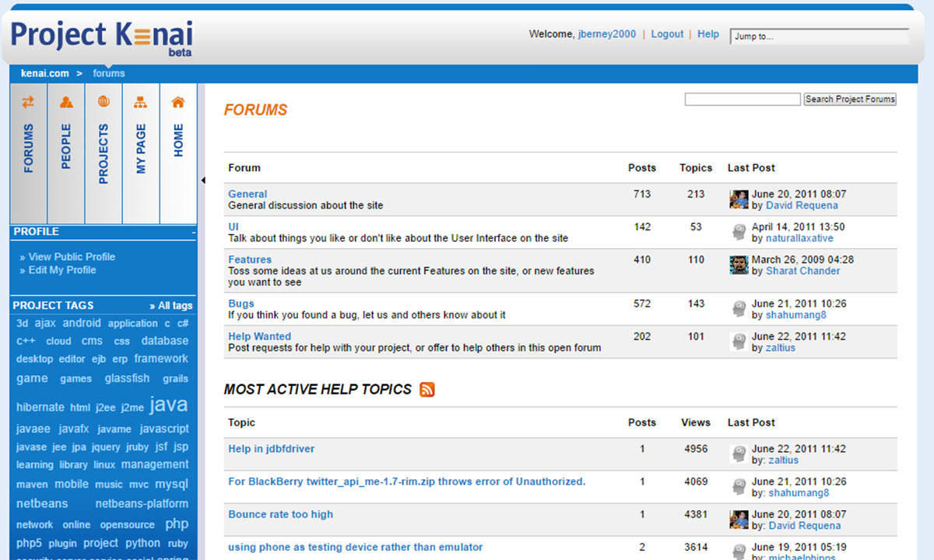Open topic using phone as testing device
The image size is (934, 560).
pos(355,547)
